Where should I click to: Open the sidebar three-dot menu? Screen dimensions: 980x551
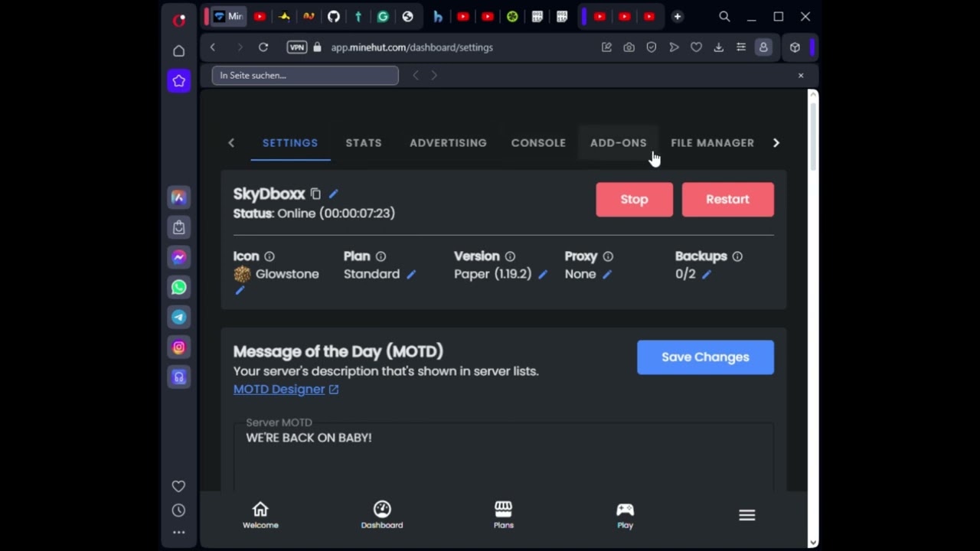pos(178,533)
